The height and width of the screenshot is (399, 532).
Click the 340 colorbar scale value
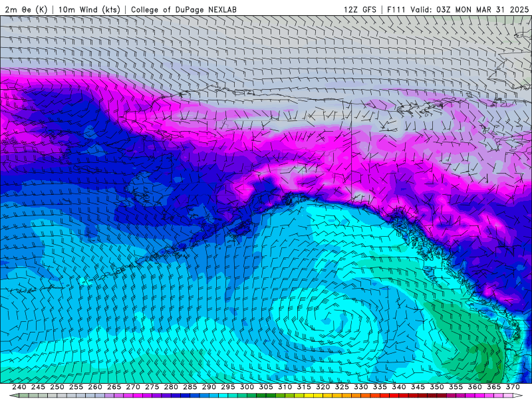click(x=399, y=387)
